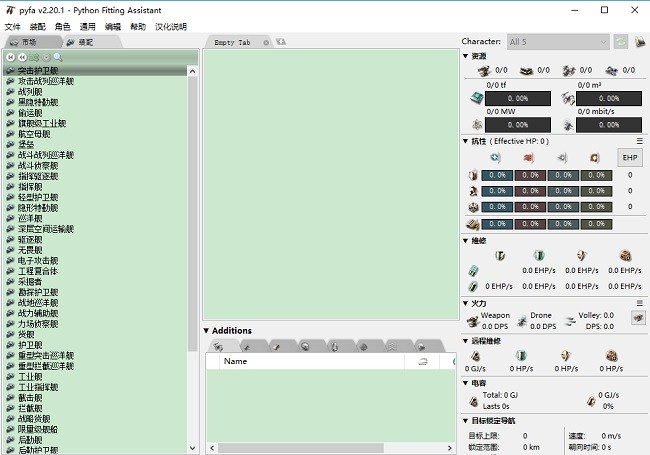Switch to the 市场 market tab
The image size is (650, 455).
click(32, 42)
